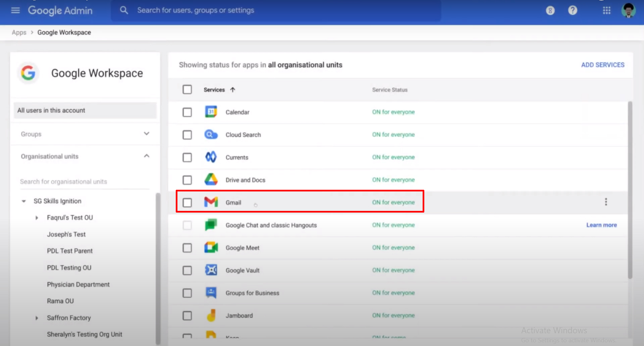The width and height of the screenshot is (644, 346).
Task: Click in the top search bar field
Action: 276,10
